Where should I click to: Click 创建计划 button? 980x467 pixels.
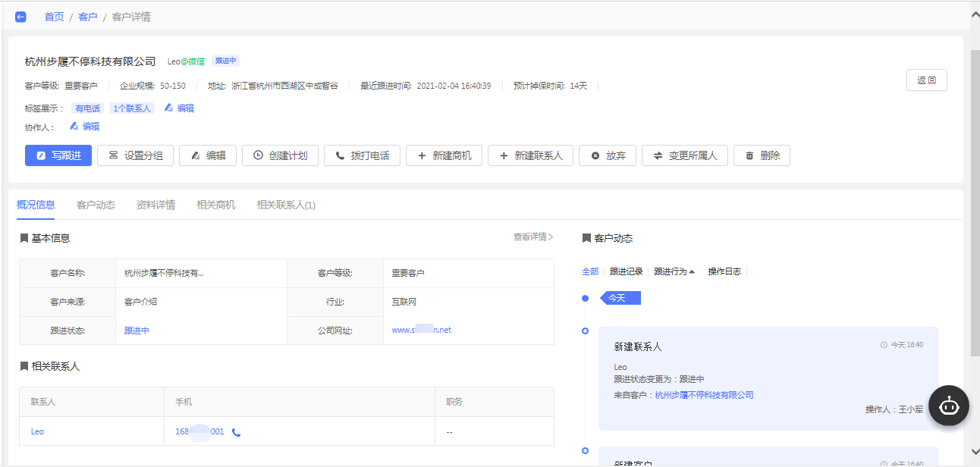coord(280,155)
